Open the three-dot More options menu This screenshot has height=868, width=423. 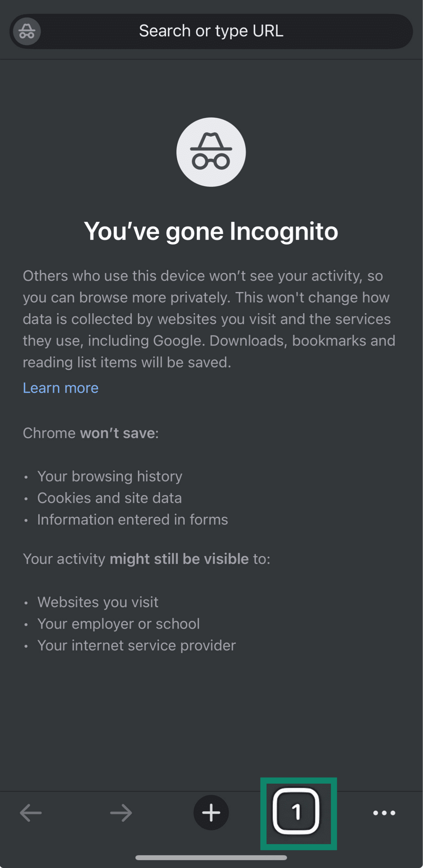pyautogui.click(x=384, y=812)
